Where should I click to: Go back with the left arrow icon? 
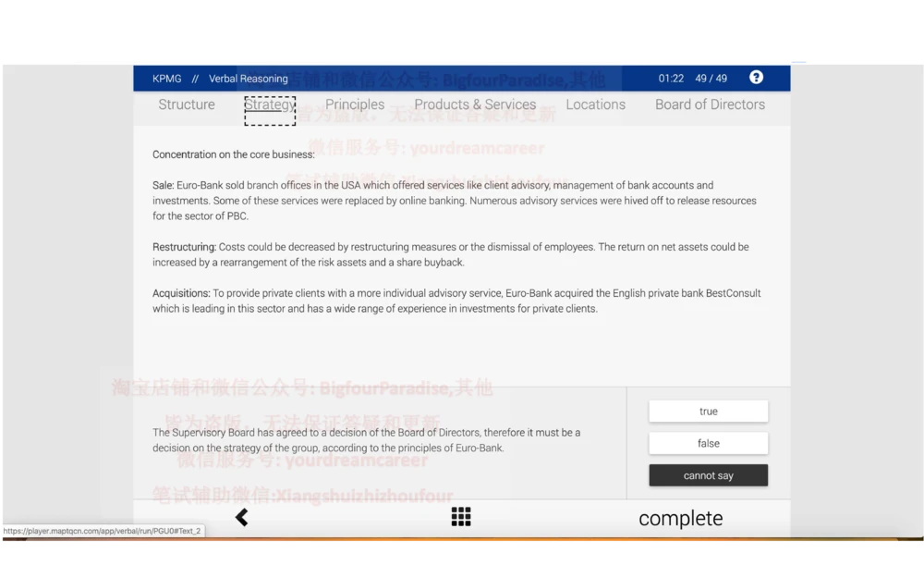pos(242,517)
